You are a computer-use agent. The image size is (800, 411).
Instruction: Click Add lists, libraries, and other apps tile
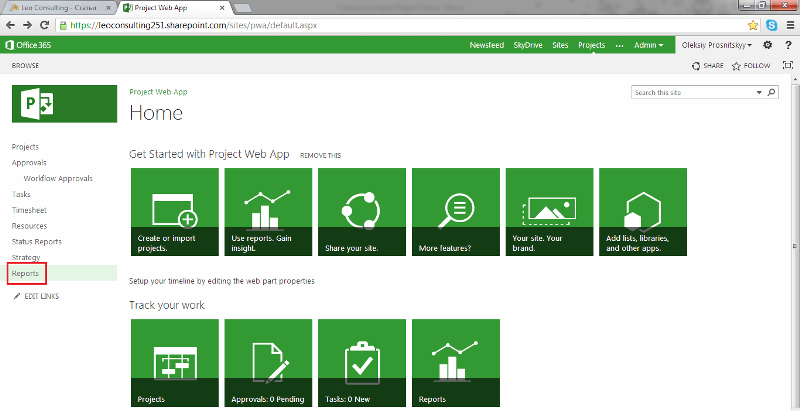point(643,212)
